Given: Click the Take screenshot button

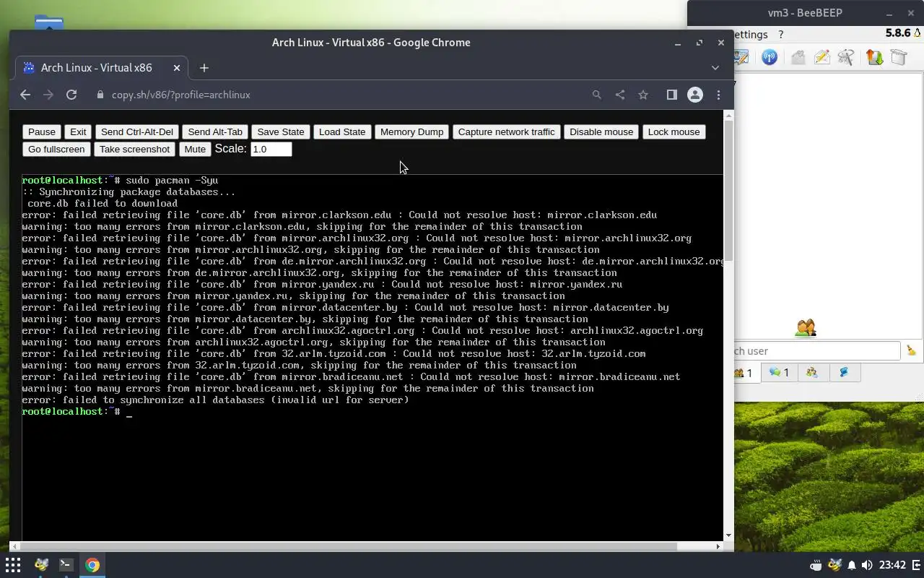Looking at the screenshot, I should (134, 149).
